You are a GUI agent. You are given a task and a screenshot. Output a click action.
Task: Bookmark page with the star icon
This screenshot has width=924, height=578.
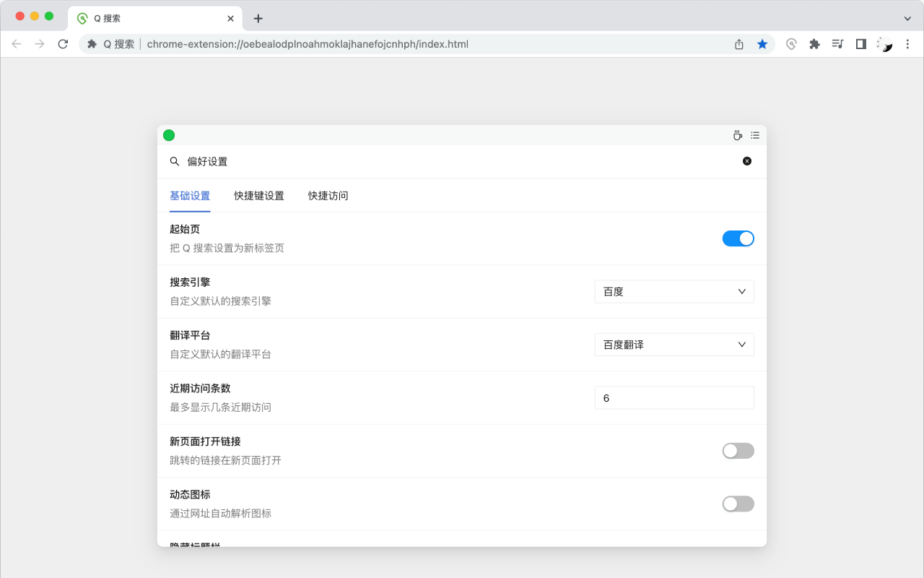click(762, 44)
